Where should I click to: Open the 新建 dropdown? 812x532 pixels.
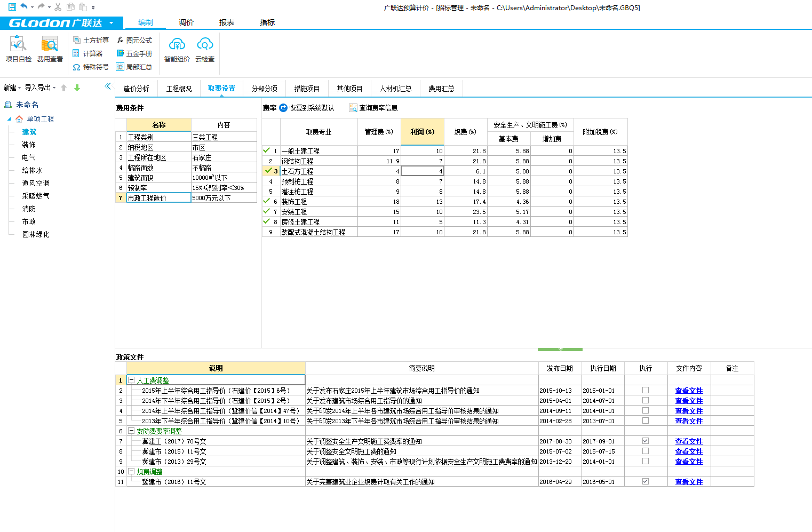pyautogui.click(x=12, y=88)
